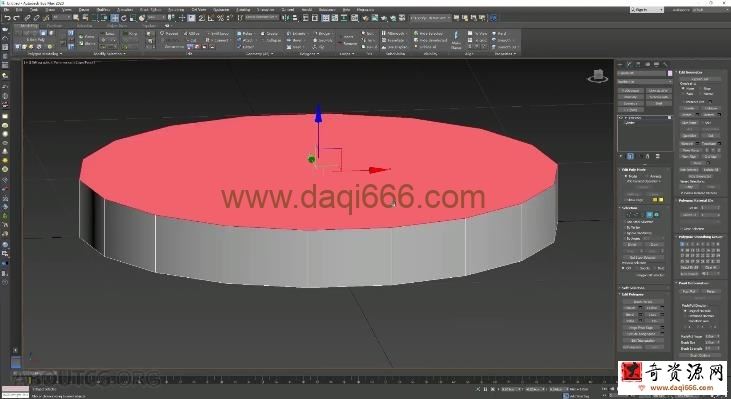
Task: Toggle the By Vertex checkbox
Action: pos(625,227)
